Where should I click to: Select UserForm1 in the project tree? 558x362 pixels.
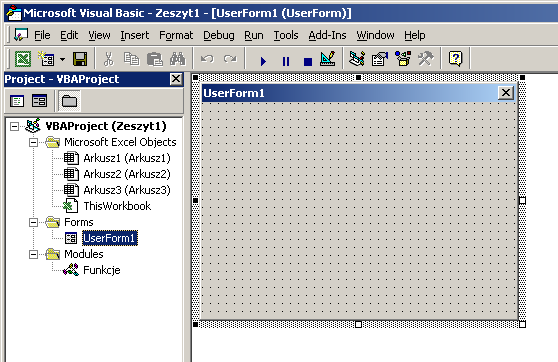110,238
